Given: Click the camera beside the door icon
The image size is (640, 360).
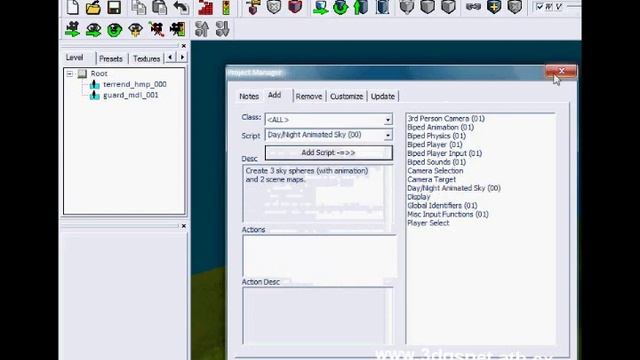Looking at the screenshot, I should pyautogui.click(x=178, y=29).
